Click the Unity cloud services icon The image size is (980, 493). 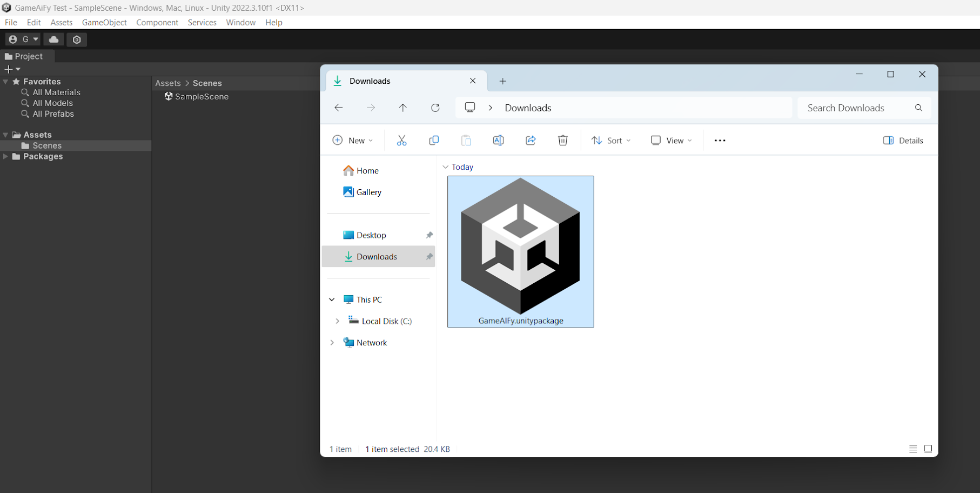[53, 39]
